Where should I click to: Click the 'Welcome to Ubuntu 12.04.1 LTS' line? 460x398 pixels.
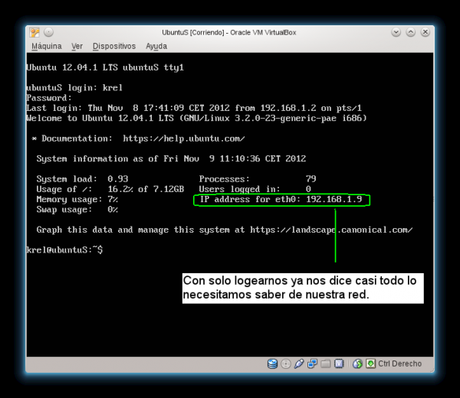[x=197, y=118]
